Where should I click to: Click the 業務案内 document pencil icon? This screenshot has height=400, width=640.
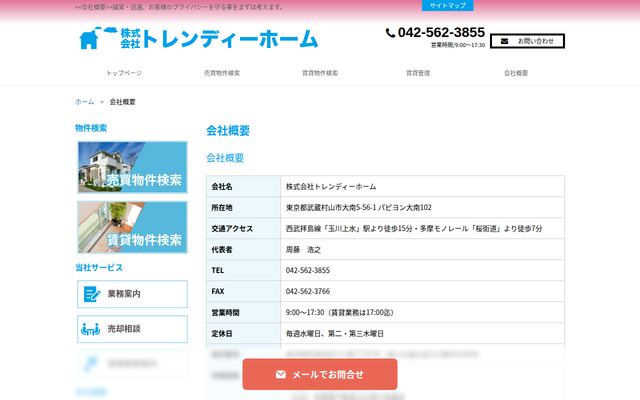(x=91, y=294)
